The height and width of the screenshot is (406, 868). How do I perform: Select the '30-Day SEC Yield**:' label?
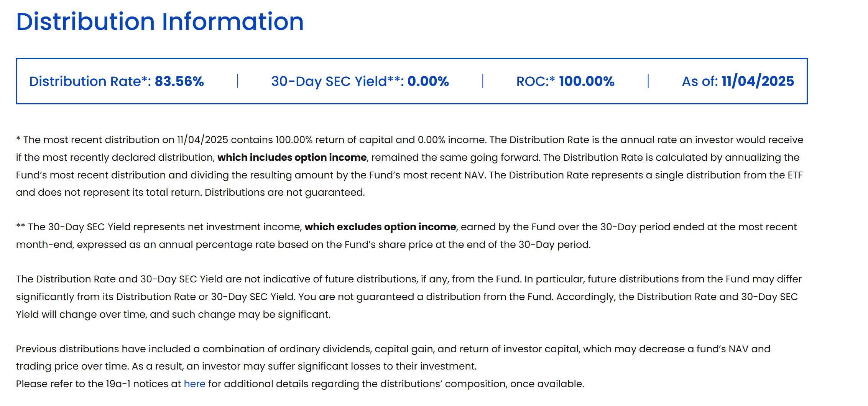(x=337, y=81)
